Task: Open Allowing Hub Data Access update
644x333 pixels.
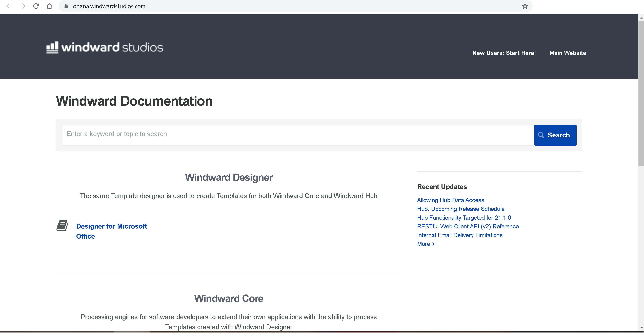Action: click(451, 200)
